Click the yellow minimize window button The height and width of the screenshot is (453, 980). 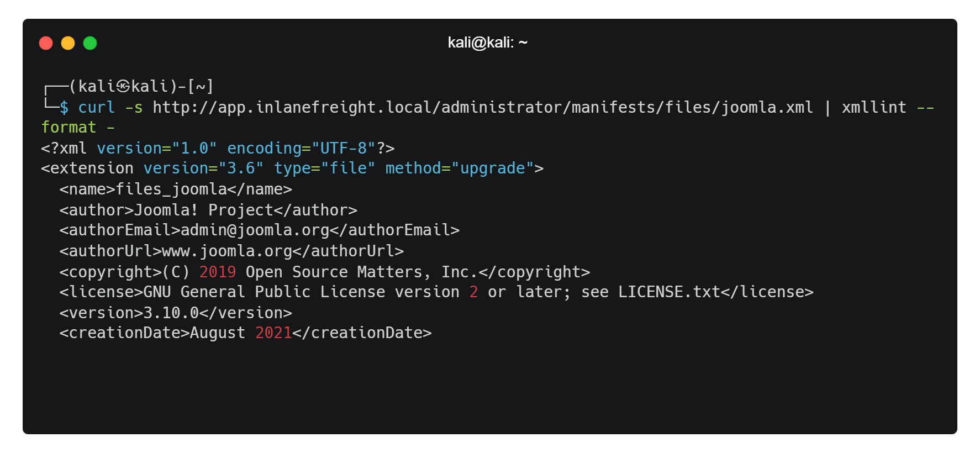pos(68,43)
